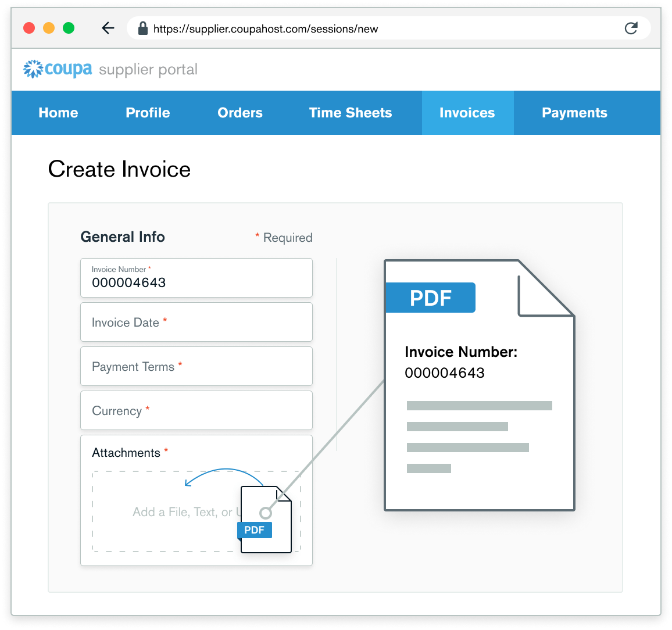The width and height of the screenshot is (672, 630).
Task: Click the large blue PDF label on the document
Action: [x=430, y=298]
